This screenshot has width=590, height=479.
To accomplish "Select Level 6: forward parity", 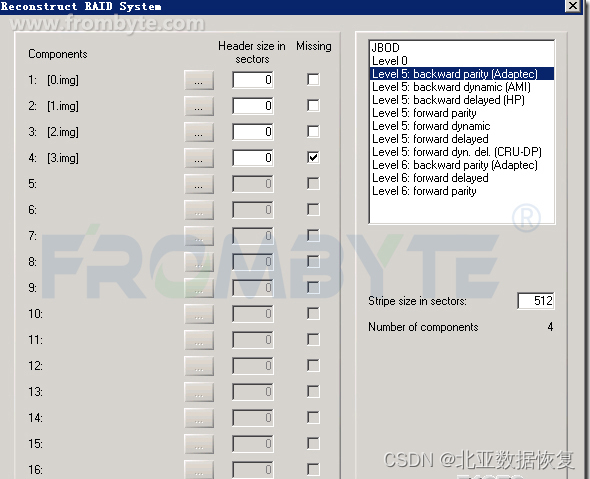I will click(462, 191).
